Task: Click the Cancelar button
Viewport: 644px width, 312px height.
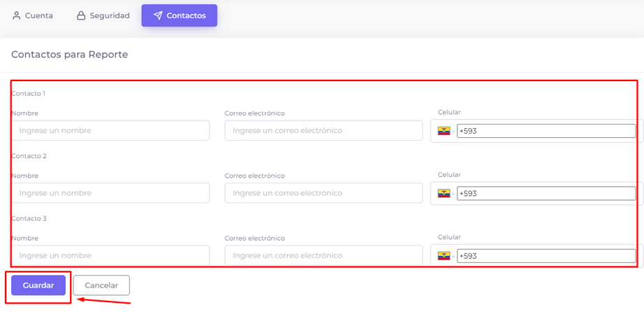Action: click(101, 285)
